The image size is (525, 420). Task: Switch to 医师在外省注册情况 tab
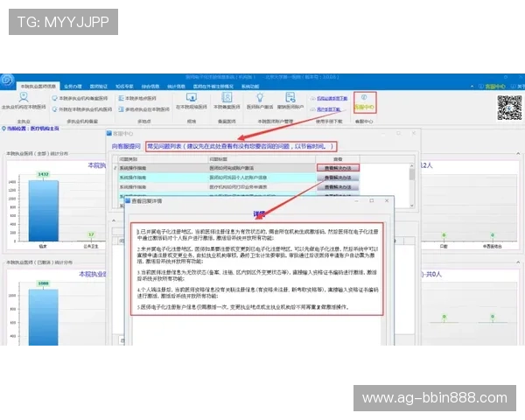click(x=213, y=87)
